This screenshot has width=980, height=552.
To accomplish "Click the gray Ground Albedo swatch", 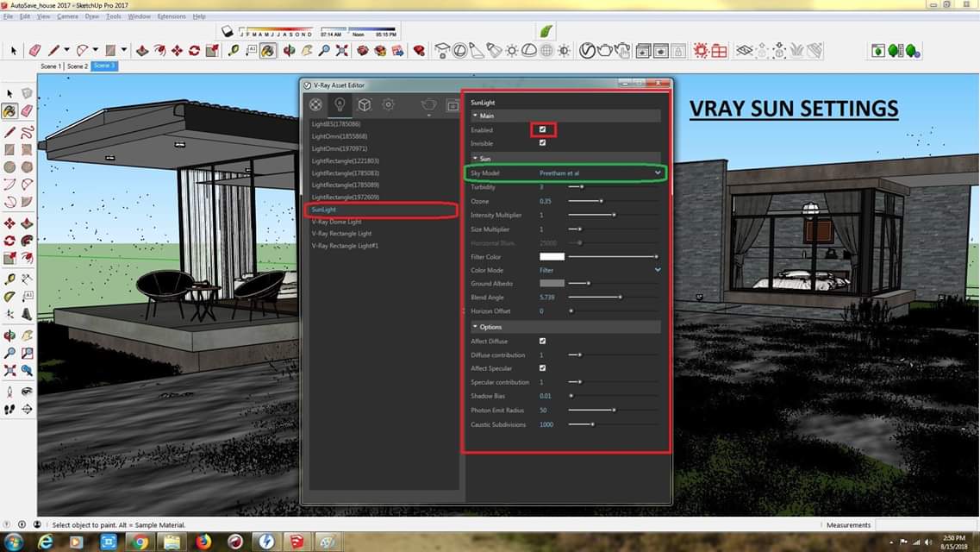I will [552, 283].
